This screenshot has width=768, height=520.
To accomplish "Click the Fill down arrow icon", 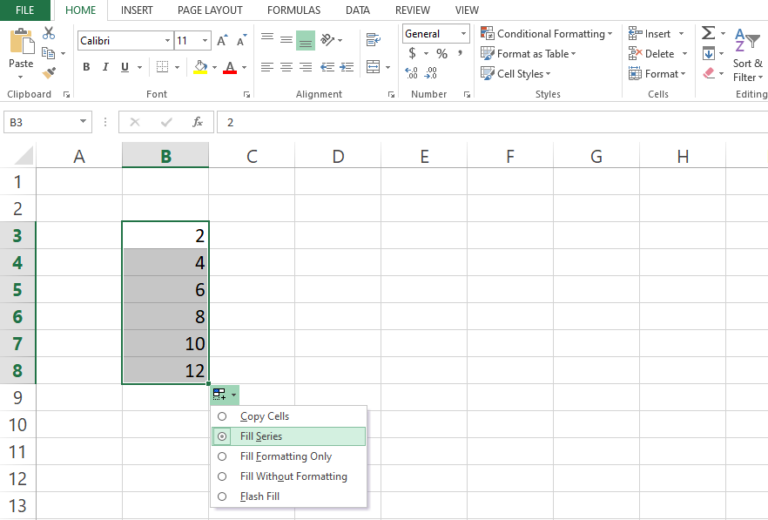I will tap(708, 53).
